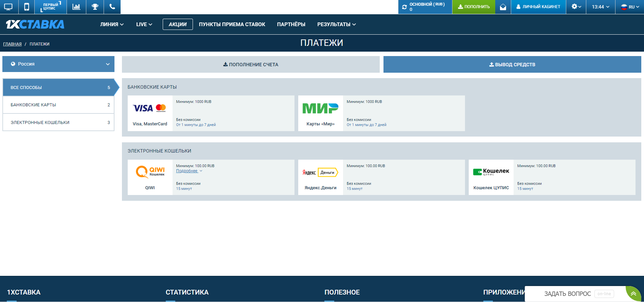Expand the 13:44 time dropdown
The width and height of the screenshot is (644, 302).
pos(601,7)
